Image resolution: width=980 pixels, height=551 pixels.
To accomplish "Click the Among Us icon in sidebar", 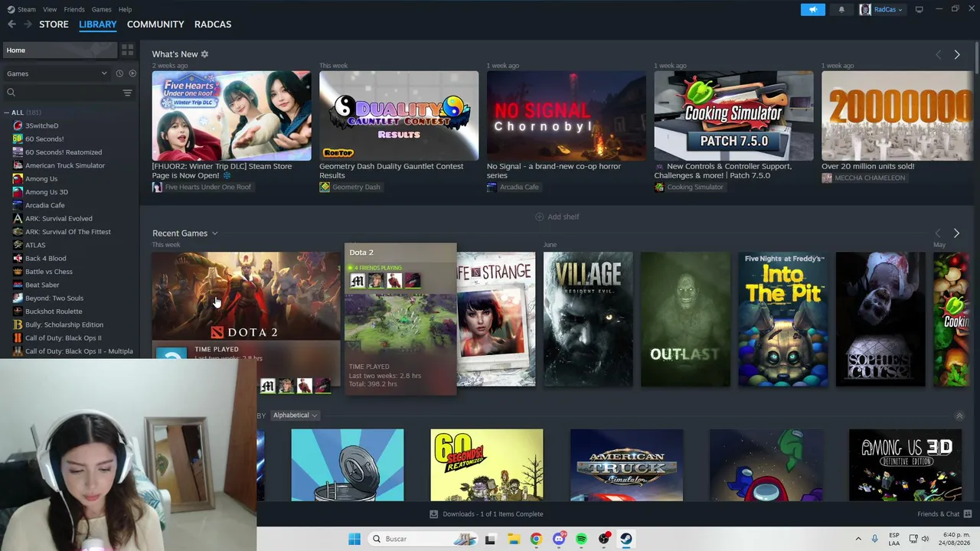I will pyautogui.click(x=18, y=179).
